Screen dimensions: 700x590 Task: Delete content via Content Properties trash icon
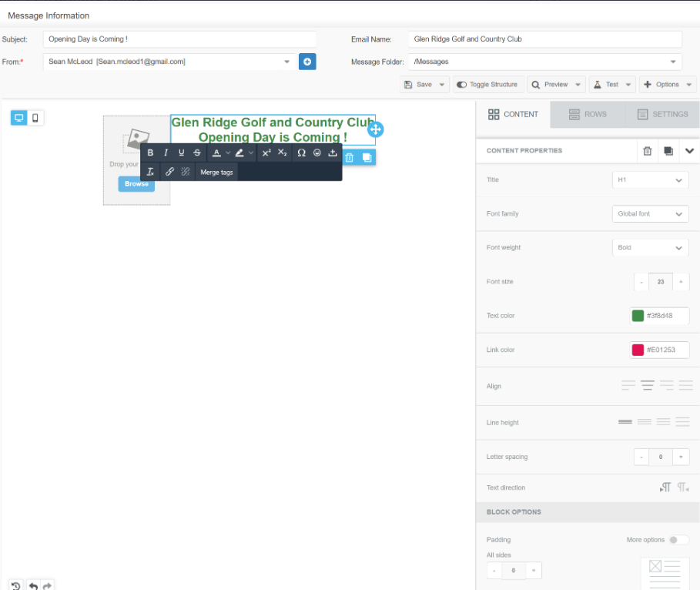(648, 151)
